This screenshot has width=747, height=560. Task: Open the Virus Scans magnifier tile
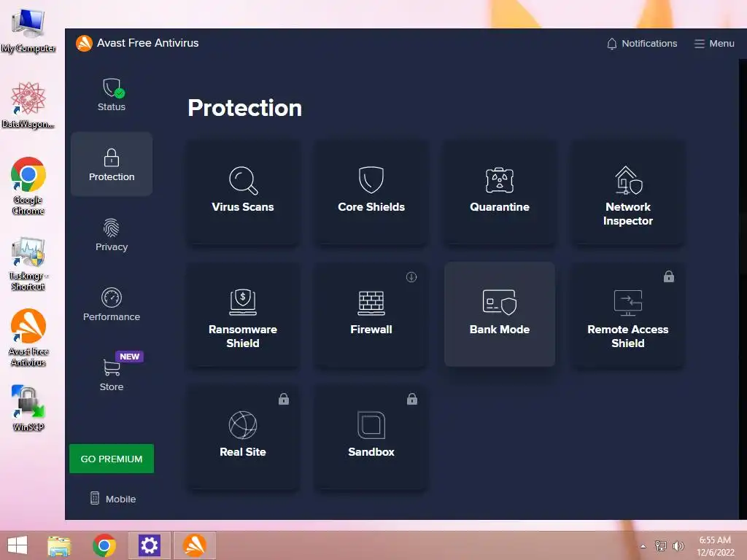coord(242,192)
